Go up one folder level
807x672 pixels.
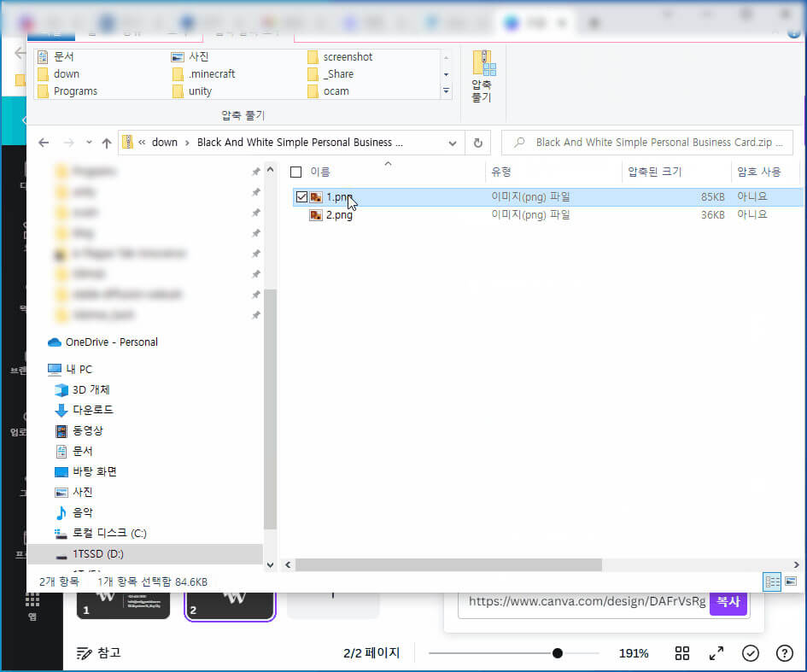[x=107, y=143]
